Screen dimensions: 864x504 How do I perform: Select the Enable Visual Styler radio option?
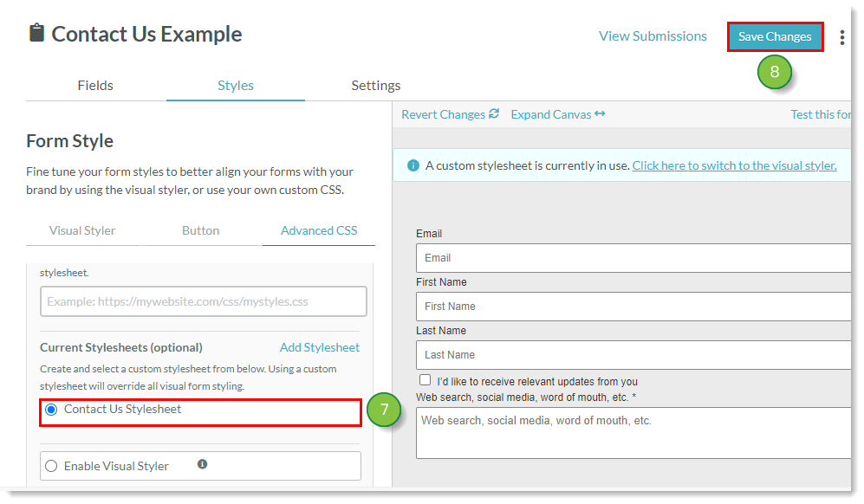pos(51,467)
